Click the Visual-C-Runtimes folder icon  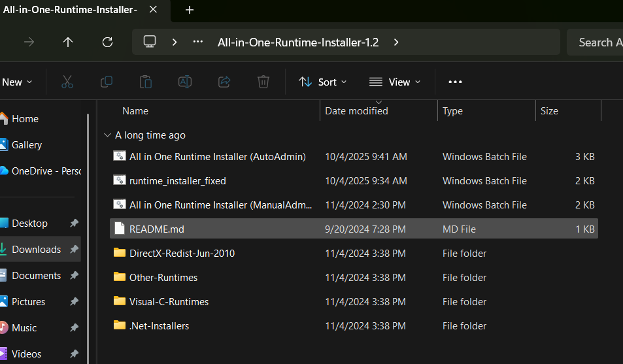click(120, 301)
